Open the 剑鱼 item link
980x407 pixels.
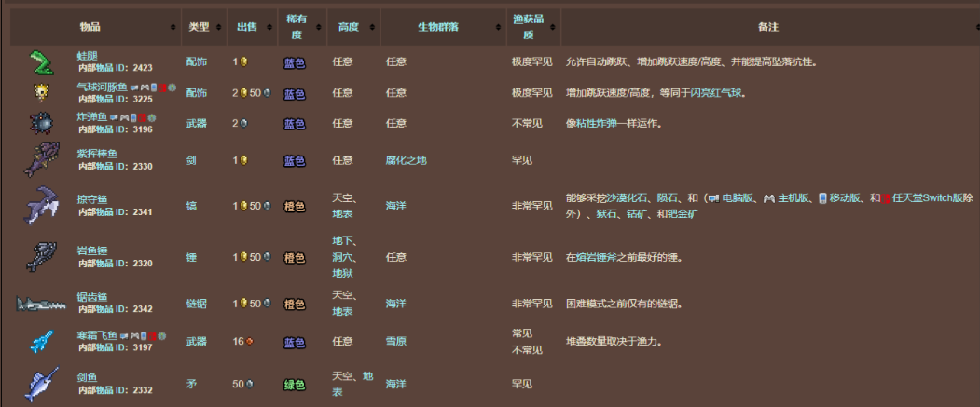[x=88, y=378]
